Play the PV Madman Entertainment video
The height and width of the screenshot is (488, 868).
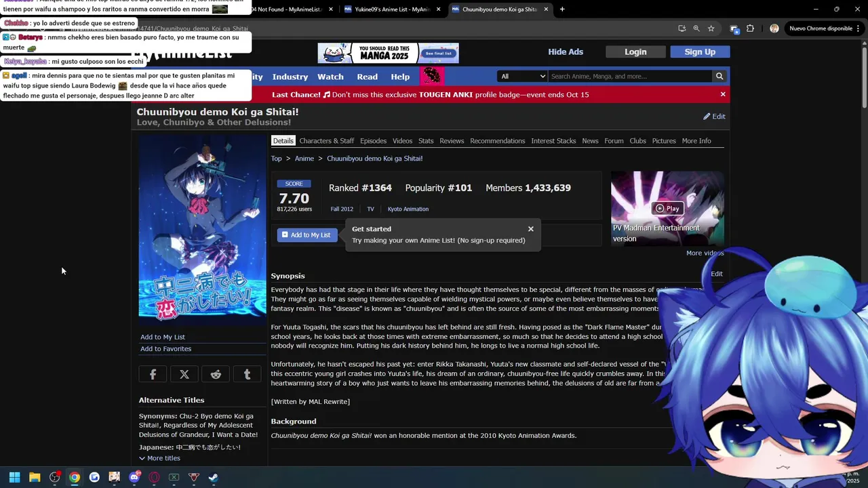tap(667, 208)
